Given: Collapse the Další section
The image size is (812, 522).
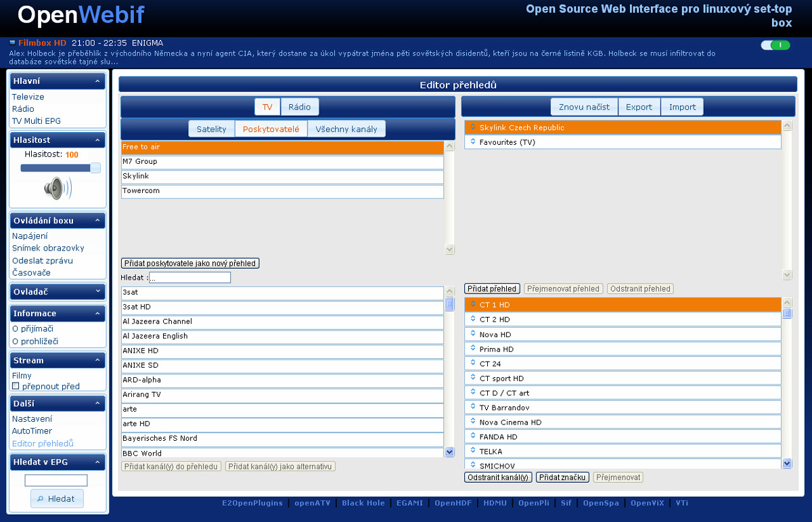Looking at the screenshot, I should (x=97, y=404).
